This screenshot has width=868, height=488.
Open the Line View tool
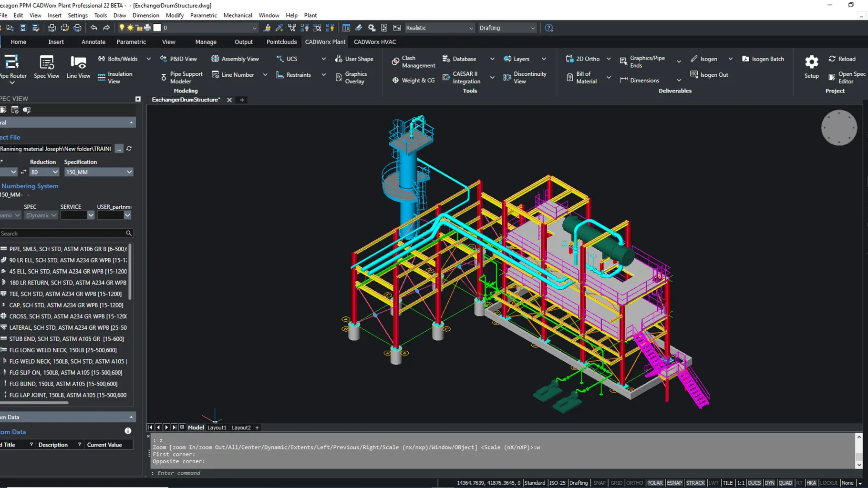[x=78, y=67]
